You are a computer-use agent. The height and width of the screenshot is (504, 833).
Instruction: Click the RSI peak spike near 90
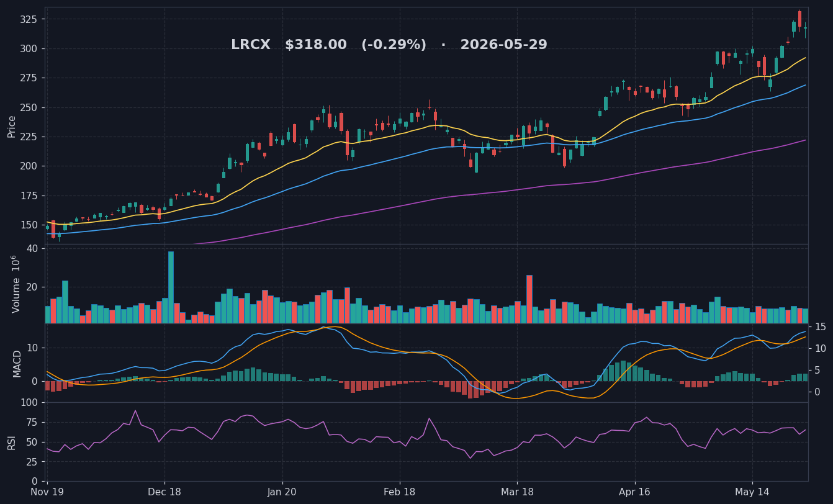(x=135, y=411)
